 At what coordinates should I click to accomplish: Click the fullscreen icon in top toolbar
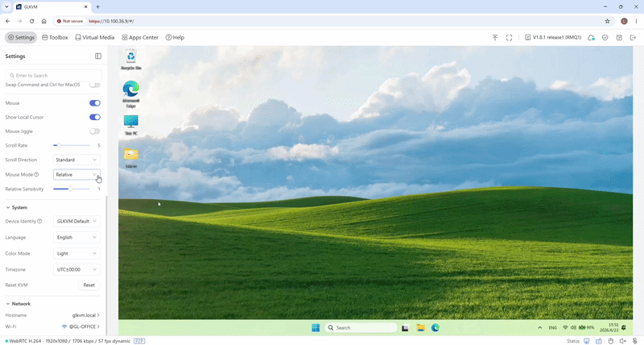pos(509,37)
